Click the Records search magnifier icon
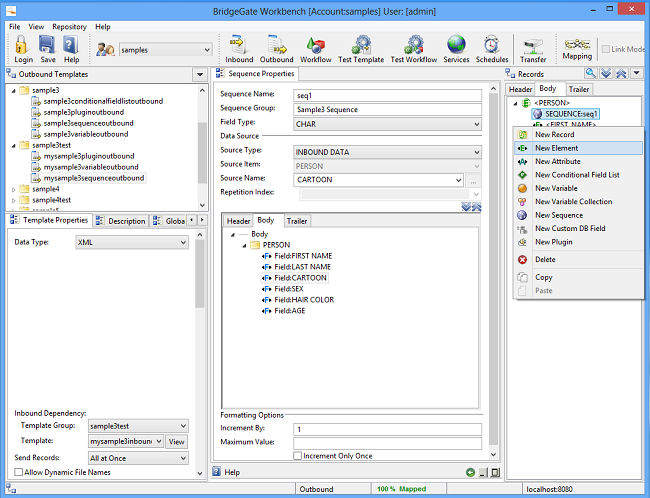Image resolution: width=650 pixels, height=498 pixels. pos(590,74)
